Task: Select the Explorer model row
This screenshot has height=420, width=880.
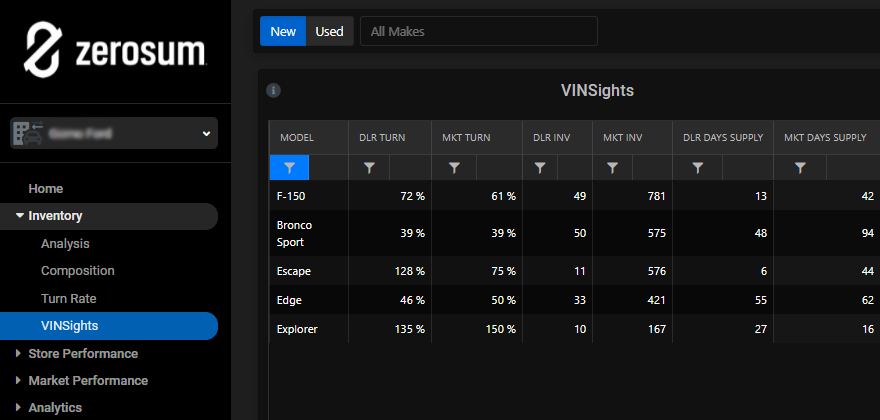Action: pyautogui.click(x=575, y=329)
